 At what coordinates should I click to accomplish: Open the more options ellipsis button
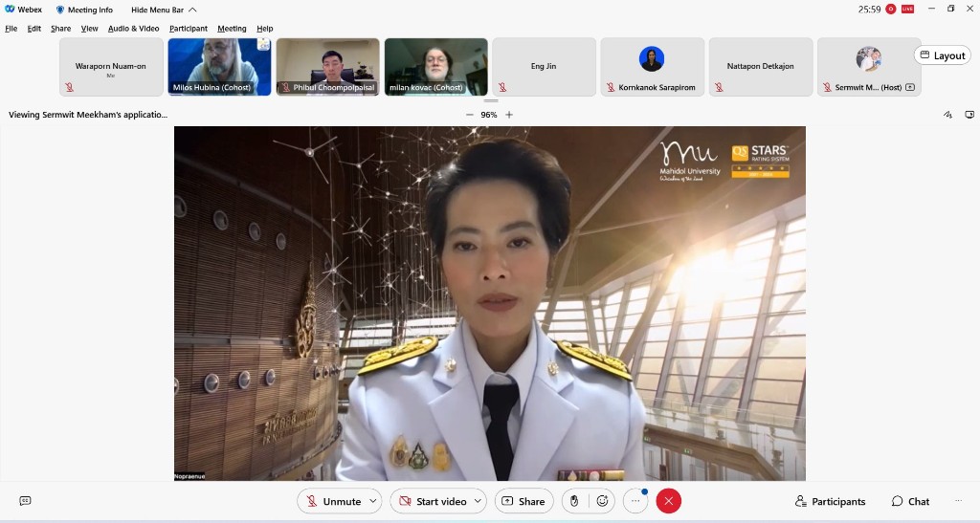click(635, 501)
